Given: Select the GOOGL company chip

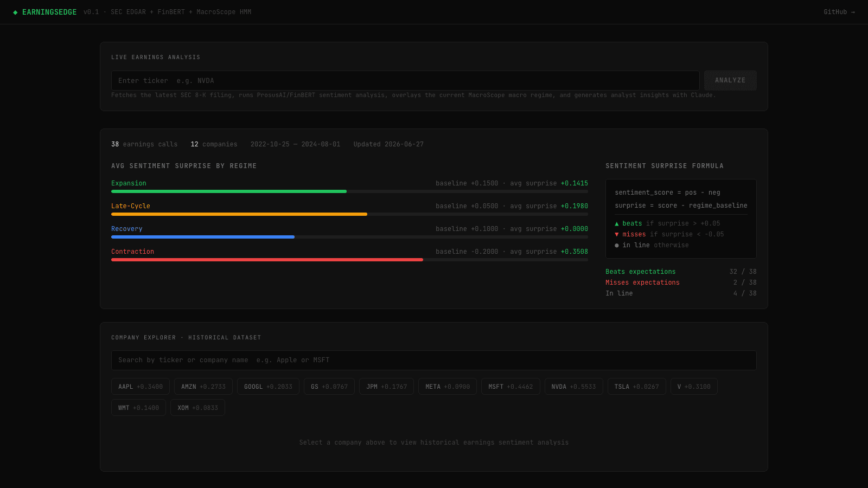Looking at the screenshot, I should tap(268, 387).
